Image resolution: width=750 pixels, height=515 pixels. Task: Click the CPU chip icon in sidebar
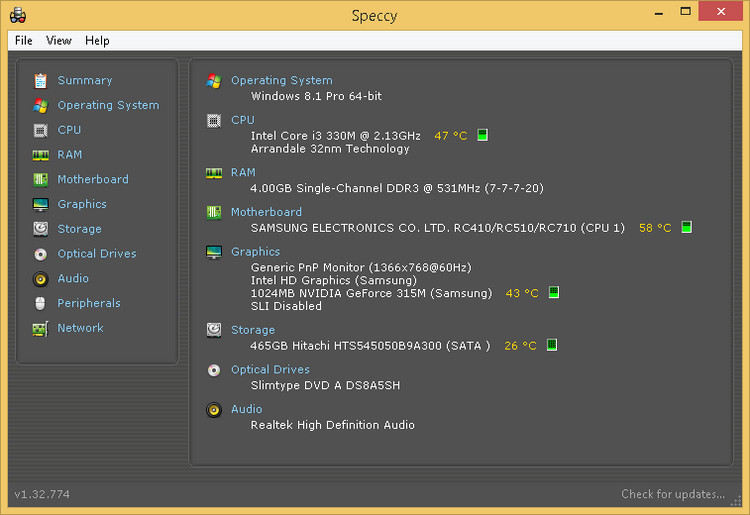pos(41,131)
